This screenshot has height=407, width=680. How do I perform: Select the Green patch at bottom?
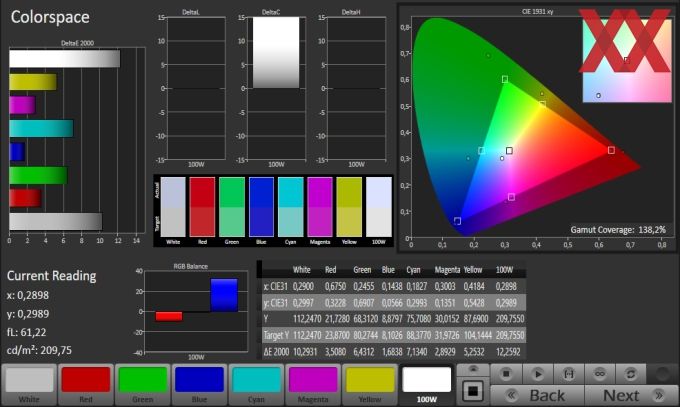pyautogui.click(x=143, y=385)
